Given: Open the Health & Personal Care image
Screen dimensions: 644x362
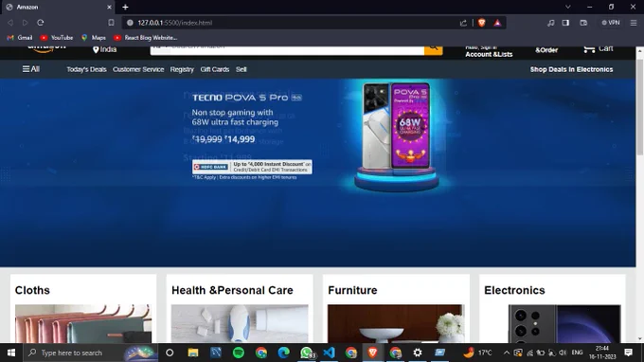Looking at the screenshot, I should (240, 324).
